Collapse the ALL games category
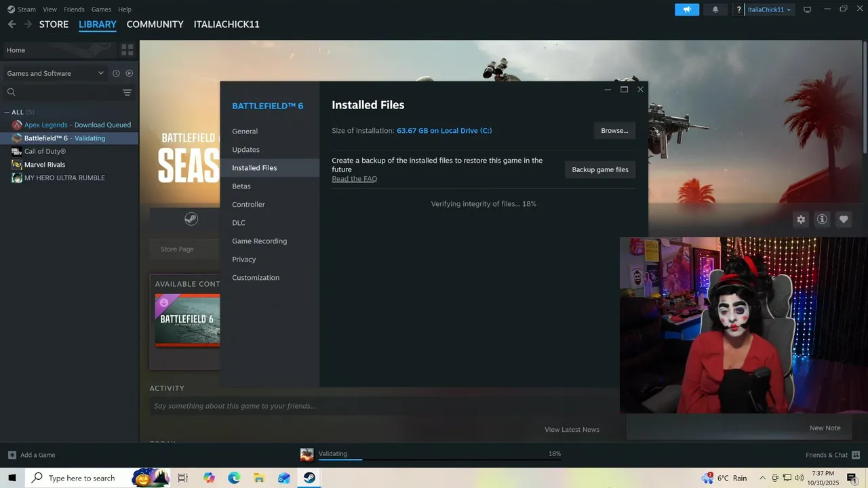The image size is (868, 488). [7, 113]
